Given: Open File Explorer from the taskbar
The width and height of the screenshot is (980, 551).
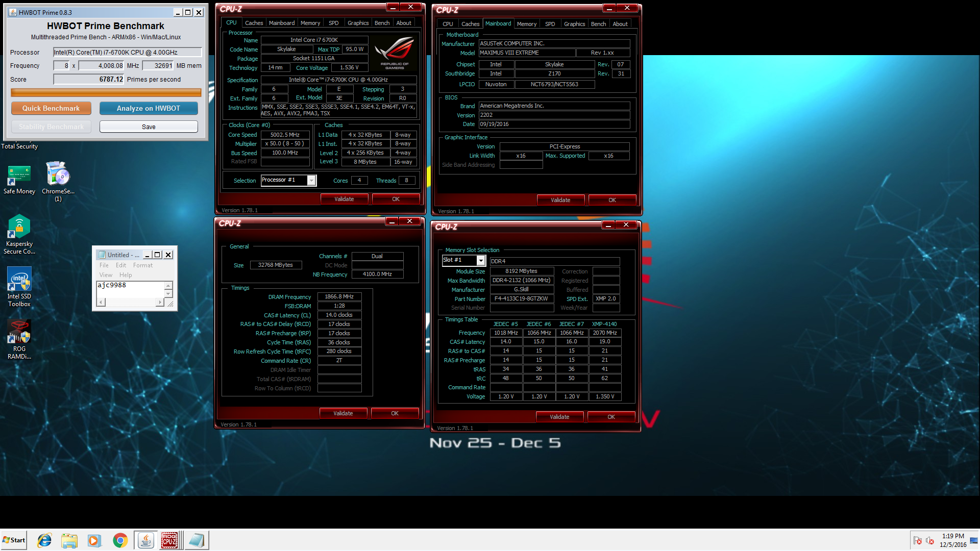Looking at the screenshot, I should click(x=69, y=540).
